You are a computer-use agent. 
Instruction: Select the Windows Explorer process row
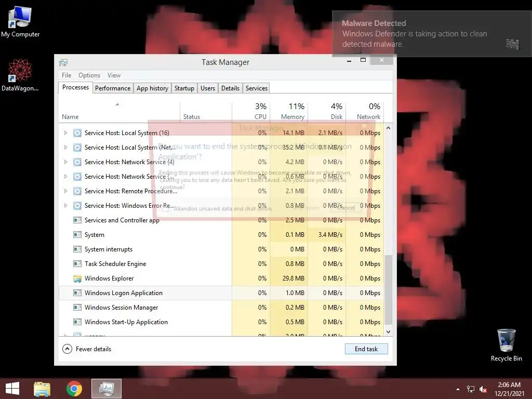221,278
